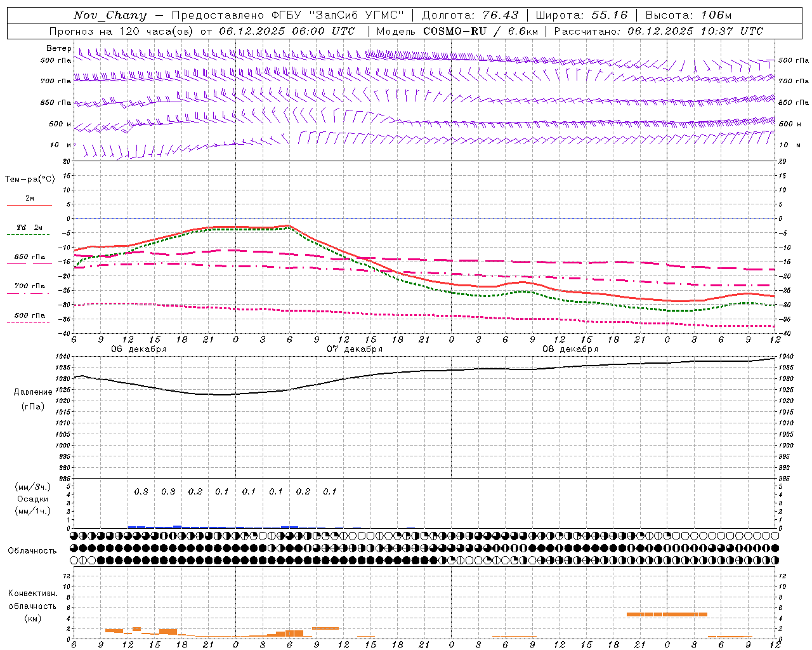
Task: Click the solid line sample under 2м legend
Action: click(x=29, y=206)
